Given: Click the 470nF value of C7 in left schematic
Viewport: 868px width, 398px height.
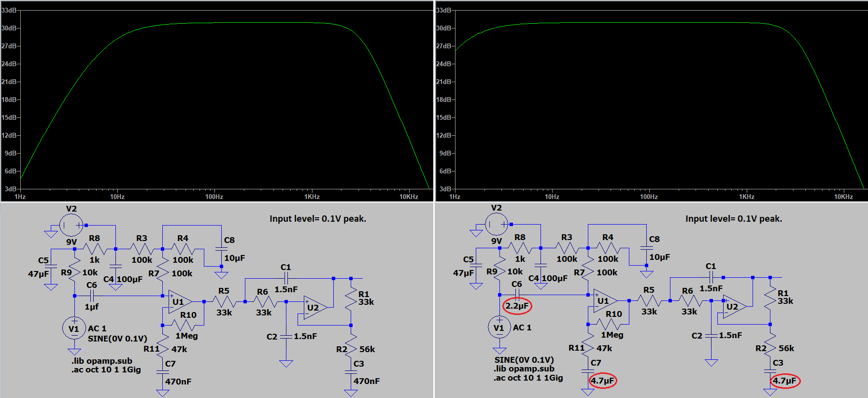Looking at the screenshot, I should click(178, 382).
